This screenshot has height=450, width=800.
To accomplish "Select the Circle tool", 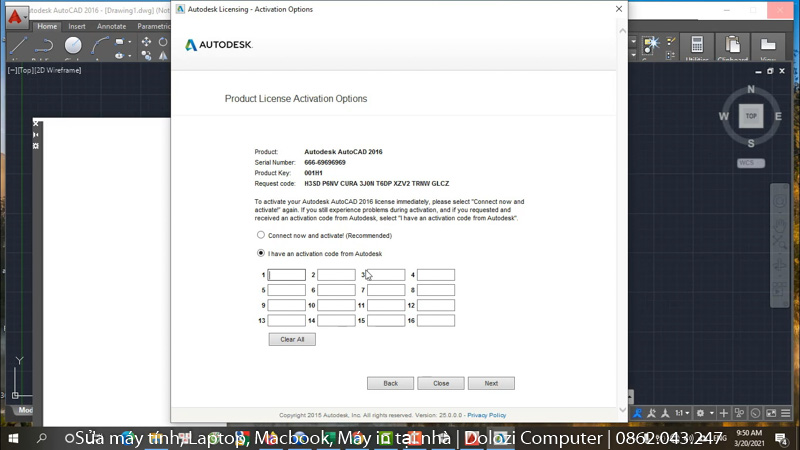I will click(x=73, y=46).
